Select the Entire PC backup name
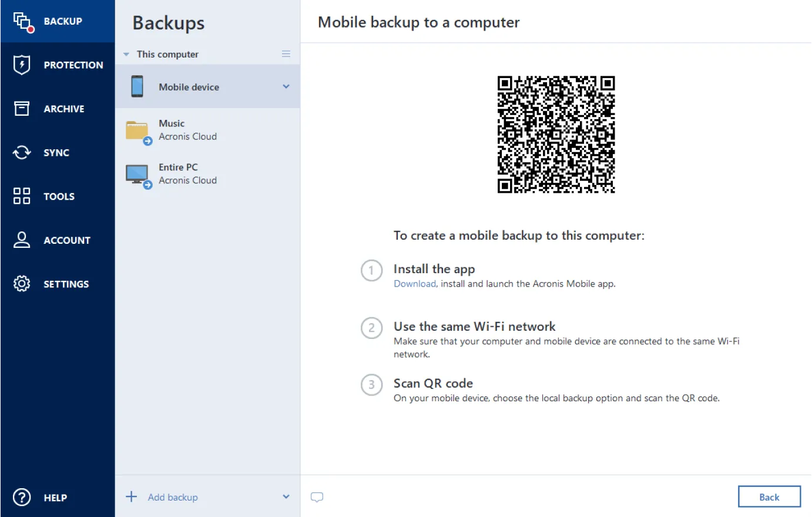Viewport: 812px width, 517px height. click(x=178, y=167)
